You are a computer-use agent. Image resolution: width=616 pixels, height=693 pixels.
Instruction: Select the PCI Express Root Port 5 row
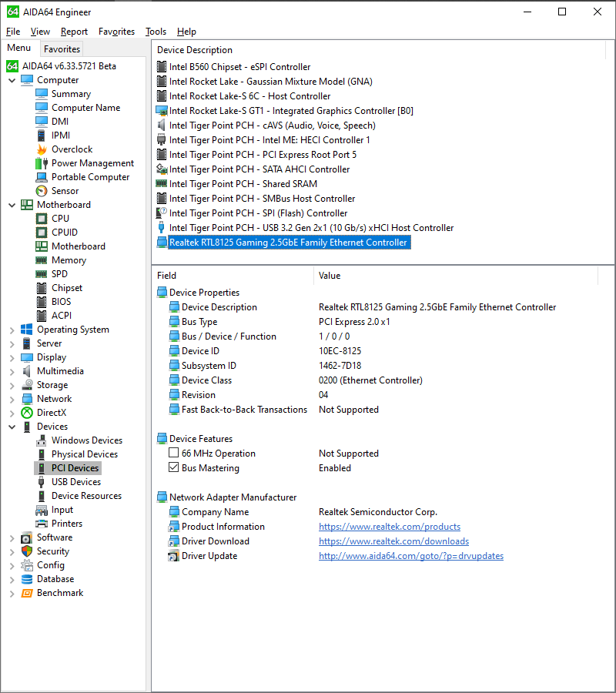click(x=263, y=155)
